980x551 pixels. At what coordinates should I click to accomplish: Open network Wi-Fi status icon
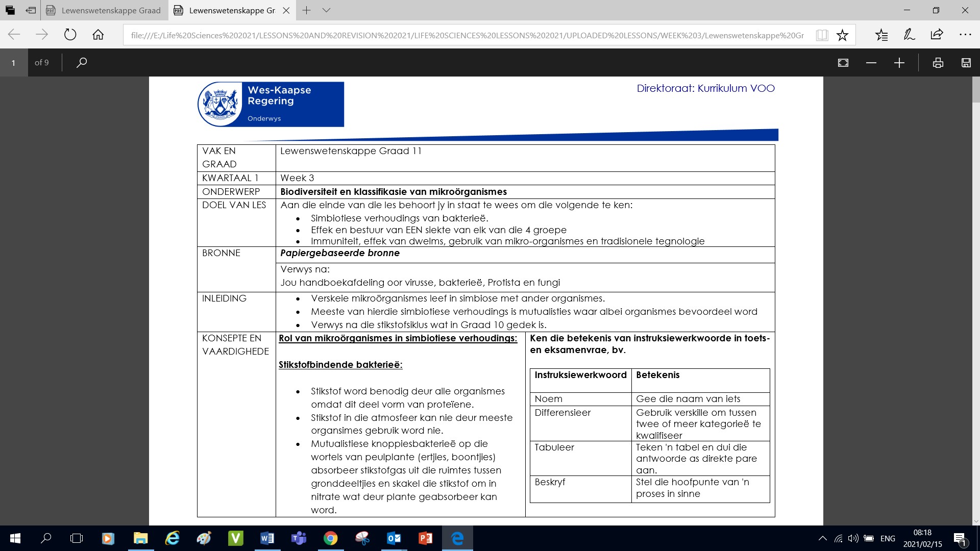(x=838, y=538)
